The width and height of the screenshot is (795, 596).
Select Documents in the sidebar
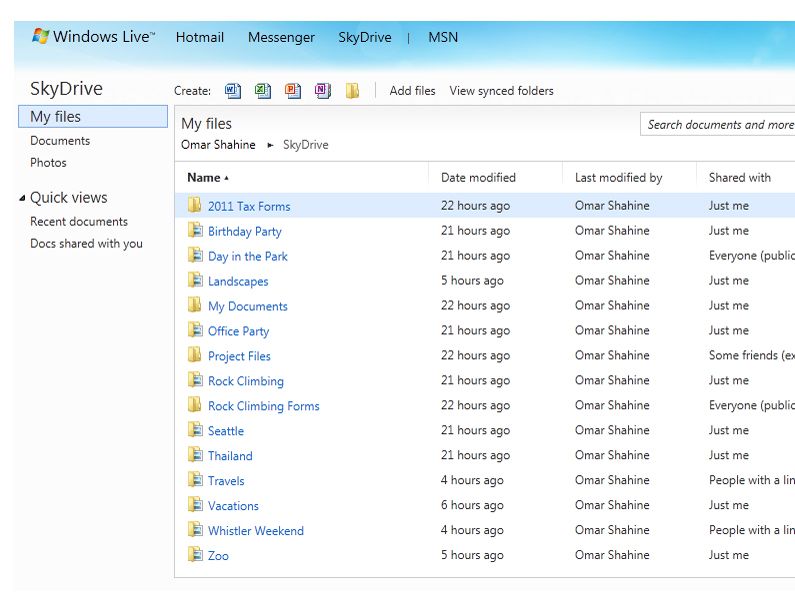click(60, 141)
